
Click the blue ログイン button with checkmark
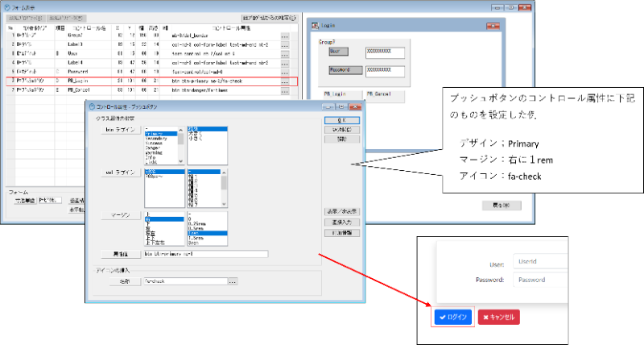click(452, 317)
